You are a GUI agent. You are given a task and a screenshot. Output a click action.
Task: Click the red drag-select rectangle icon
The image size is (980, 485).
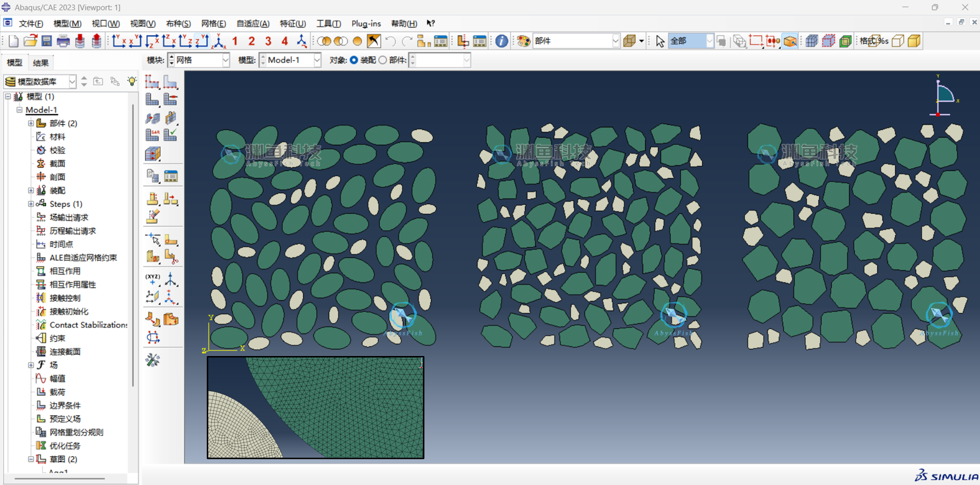756,41
